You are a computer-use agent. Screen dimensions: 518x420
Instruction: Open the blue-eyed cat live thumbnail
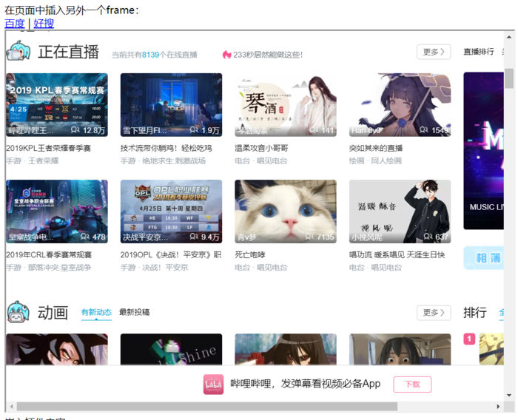coord(286,211)
